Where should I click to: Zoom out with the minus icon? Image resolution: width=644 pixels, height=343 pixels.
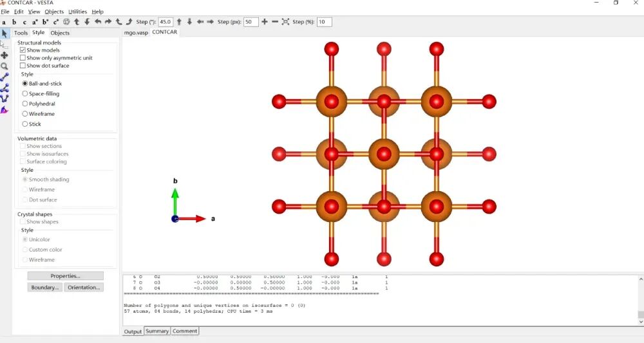(x=275, y=22)
